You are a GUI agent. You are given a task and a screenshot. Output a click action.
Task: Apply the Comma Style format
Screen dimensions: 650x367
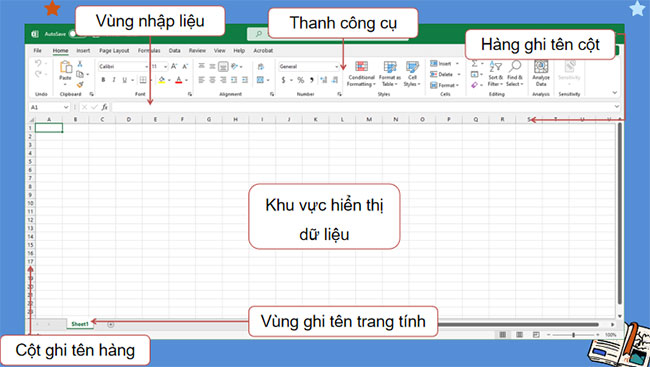tap(311, 80)
